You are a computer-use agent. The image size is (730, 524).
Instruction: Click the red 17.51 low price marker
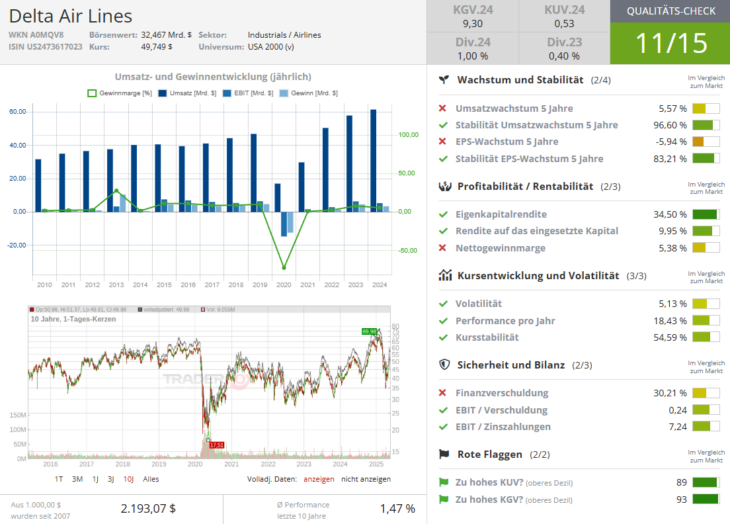click(216, 445)
